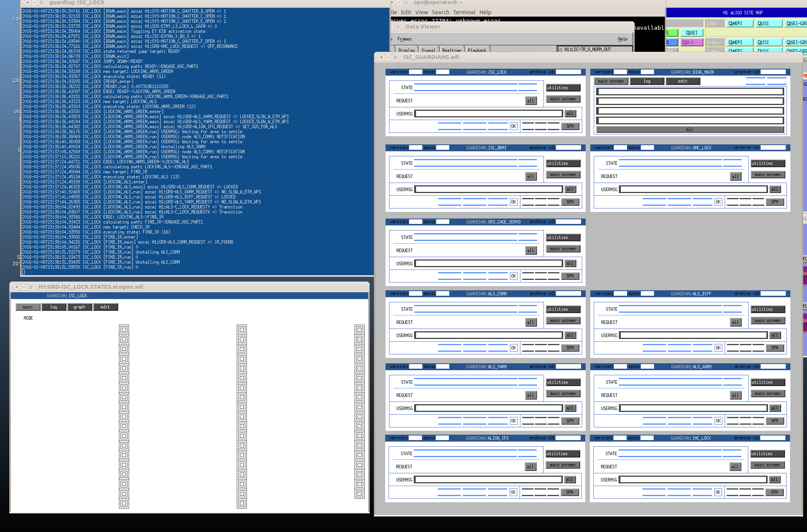Screen dimensions: 807x532
Task: Open main screen for ISC_LOCK guardian
Action: click(563, 99)
